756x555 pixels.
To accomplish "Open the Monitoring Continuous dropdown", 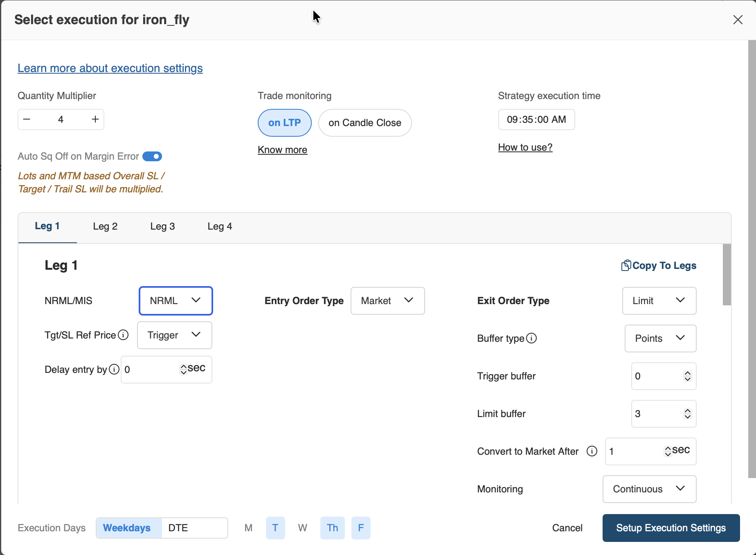I will tap(649, 489).
